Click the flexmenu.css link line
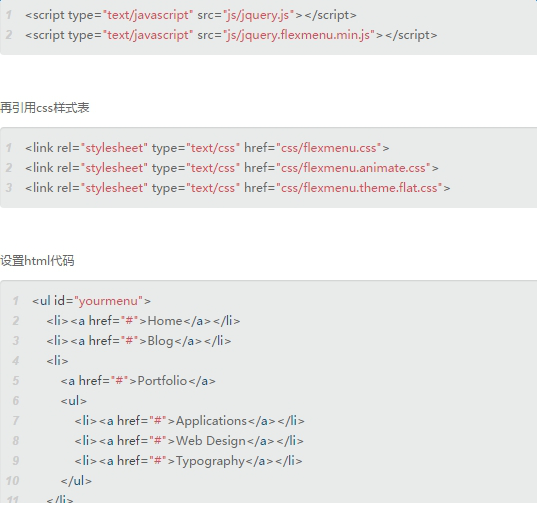 point(207,148)
